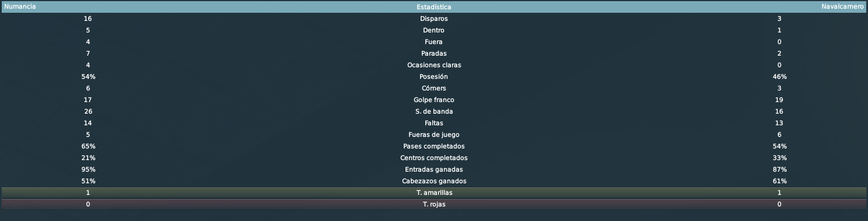868x221 pixels.
Task: Select the Córners statistic row
Action: click(x=434, y=88)
